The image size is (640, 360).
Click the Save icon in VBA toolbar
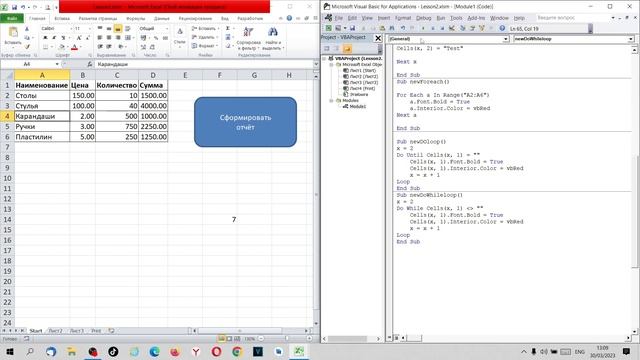(352, 28)
